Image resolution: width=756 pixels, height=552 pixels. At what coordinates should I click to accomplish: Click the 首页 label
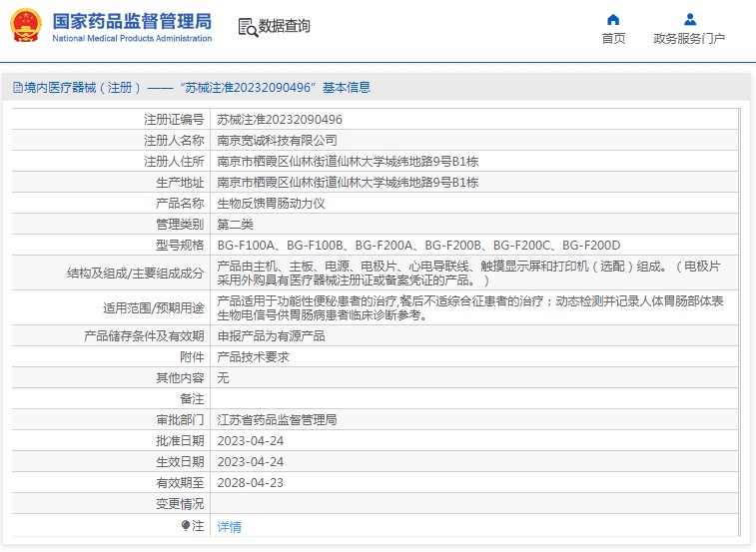click(x=613, y=38)
